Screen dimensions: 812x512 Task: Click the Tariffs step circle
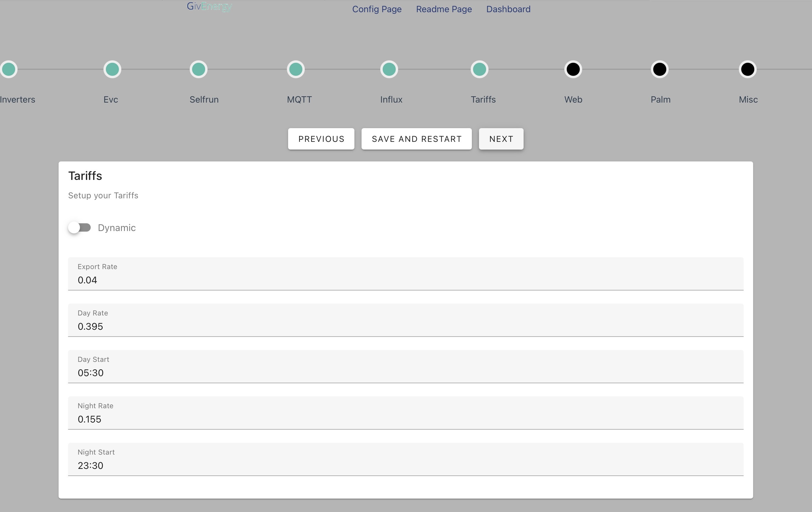tap(480, 70)
